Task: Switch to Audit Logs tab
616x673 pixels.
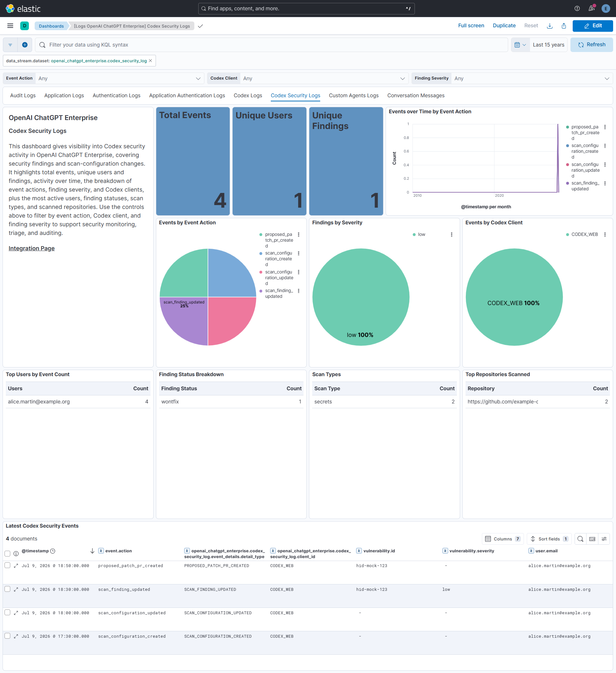Action: click(23, 95)
